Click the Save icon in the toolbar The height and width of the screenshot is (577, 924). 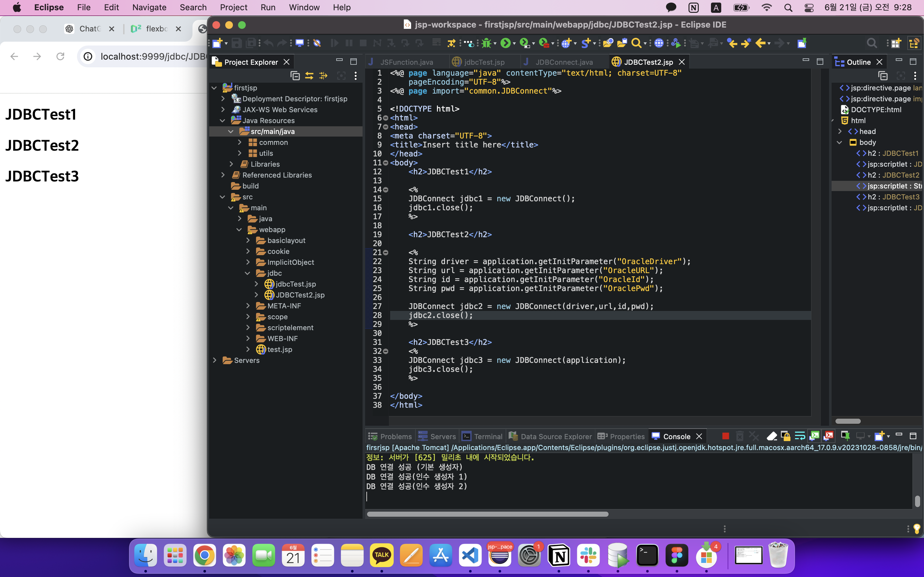[x=236, y=43]
